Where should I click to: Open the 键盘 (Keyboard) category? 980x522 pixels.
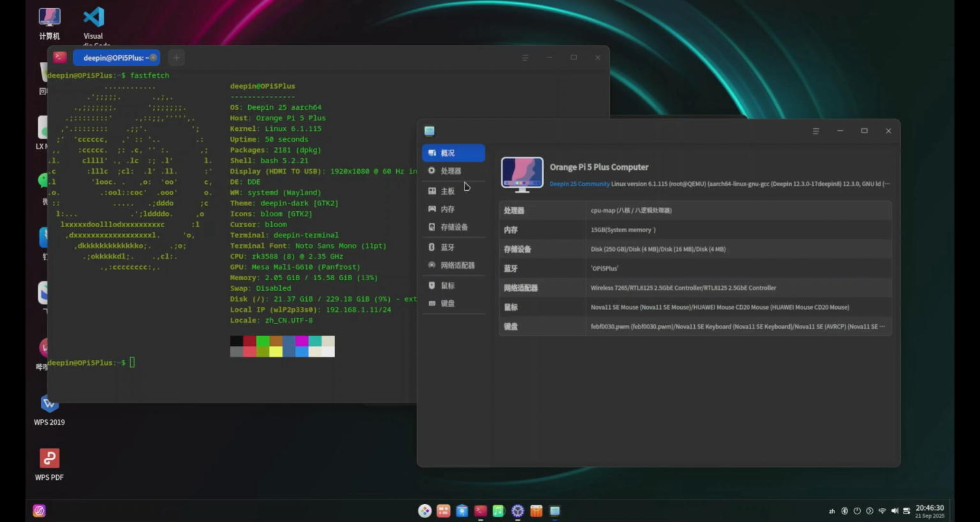point(447,304)
